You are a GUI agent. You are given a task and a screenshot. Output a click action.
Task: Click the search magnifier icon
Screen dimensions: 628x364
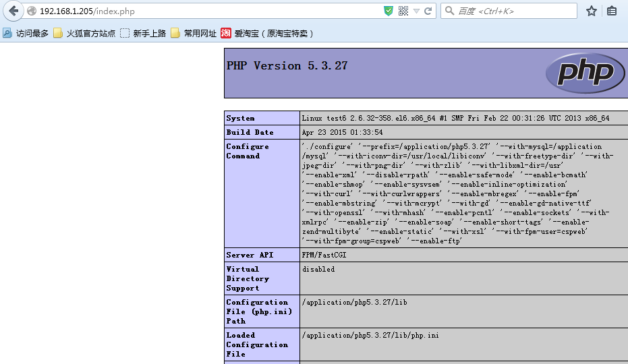click(449, 11)
